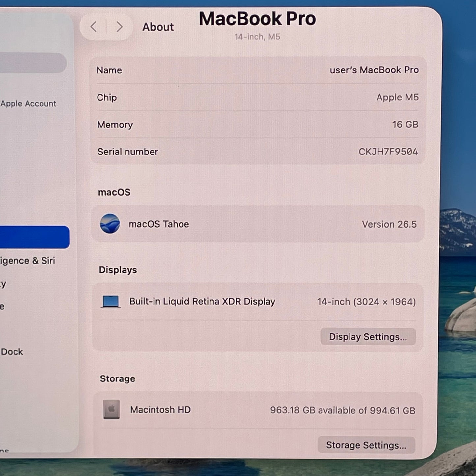Open the Intelligence & Siri sidebar item
Screen dimensions: 476x476
[27, 261]
